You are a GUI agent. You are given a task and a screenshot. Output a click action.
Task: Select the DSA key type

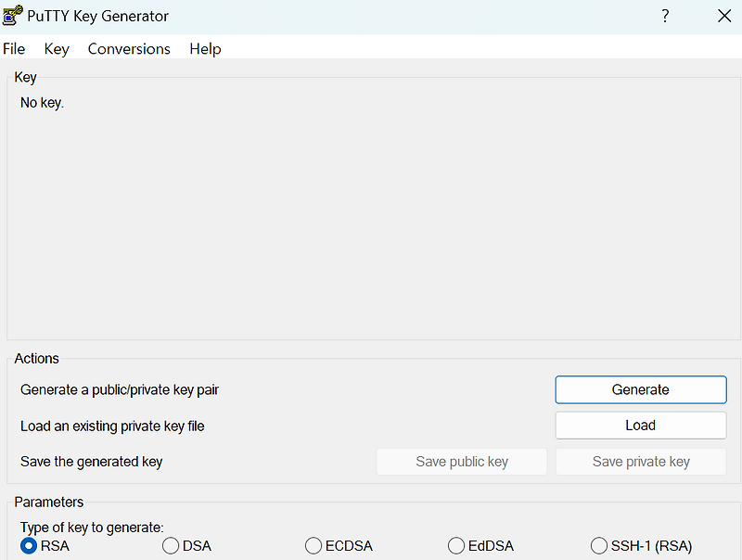click(170, 546)
